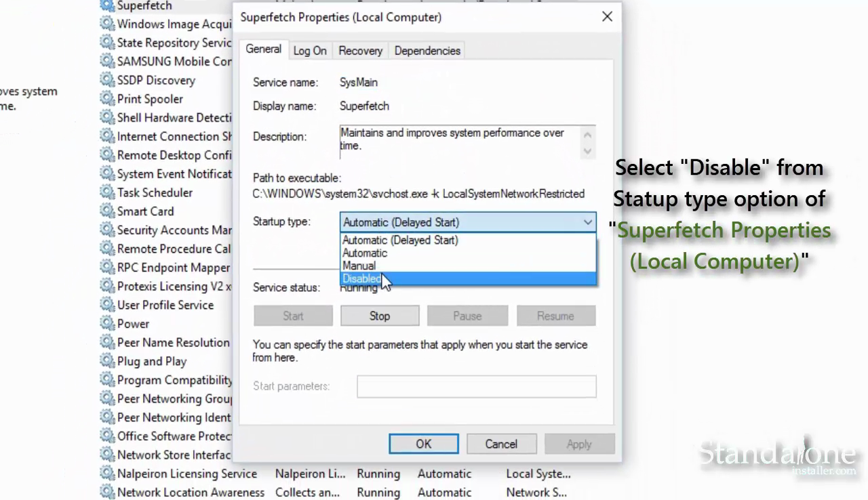Click gear icon beside Network Store Interface
The image size is (868, 500).
pos(107,455)
